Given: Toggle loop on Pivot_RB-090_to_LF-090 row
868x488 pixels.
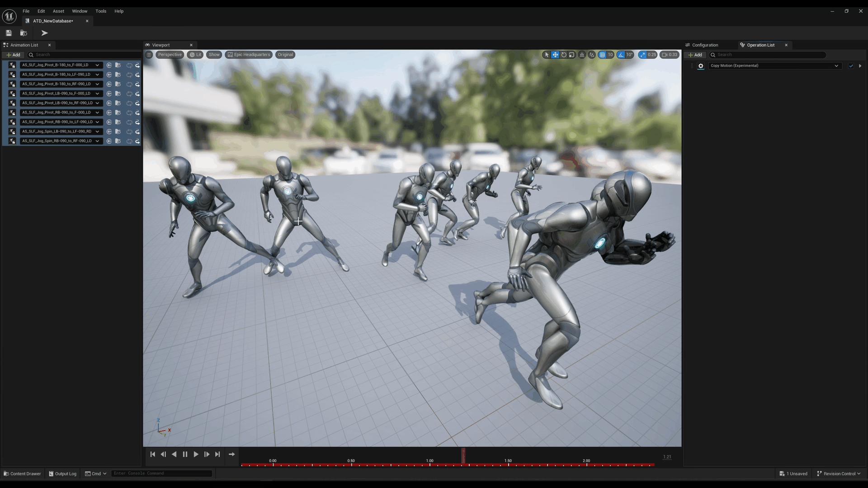Looking at the screenshot, I should (129, 122).
